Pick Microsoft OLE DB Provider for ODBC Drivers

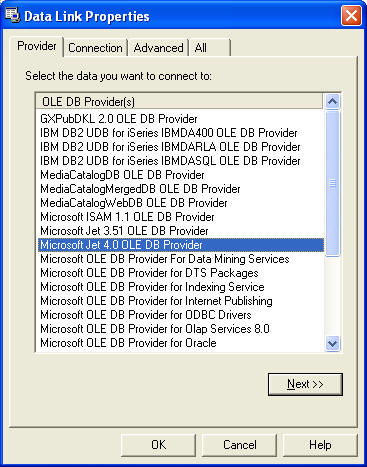146,315
